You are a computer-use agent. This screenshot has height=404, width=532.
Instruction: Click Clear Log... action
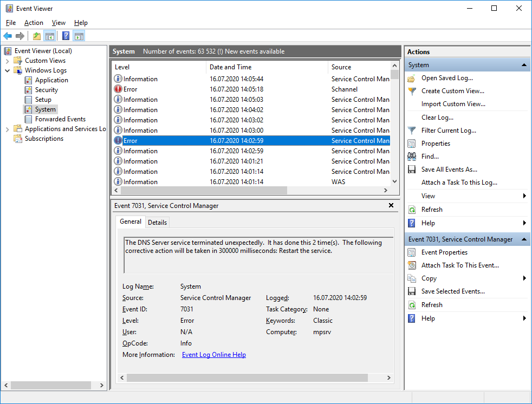tap(437, 118)
